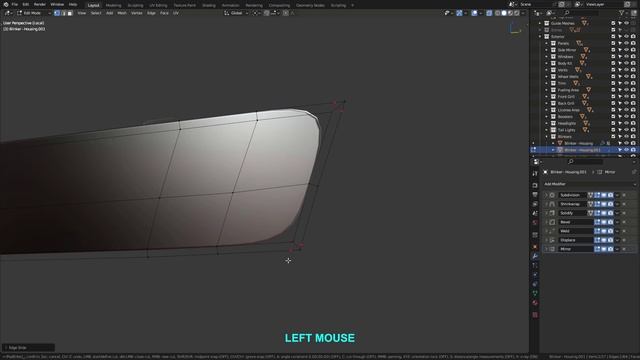Viewport: 640px width, 360px height.
Task: Expand the Panels collection in outliner
Action: tap(547, 43)
